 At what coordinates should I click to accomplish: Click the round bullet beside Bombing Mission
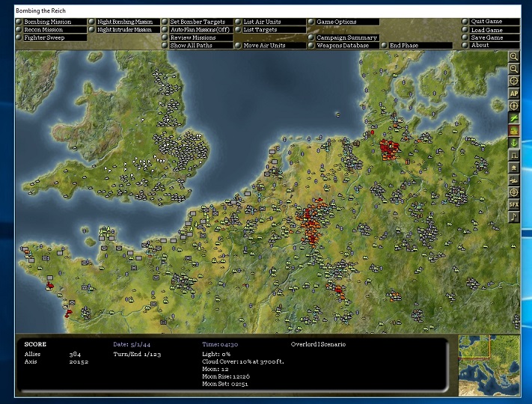click(19, 22)
